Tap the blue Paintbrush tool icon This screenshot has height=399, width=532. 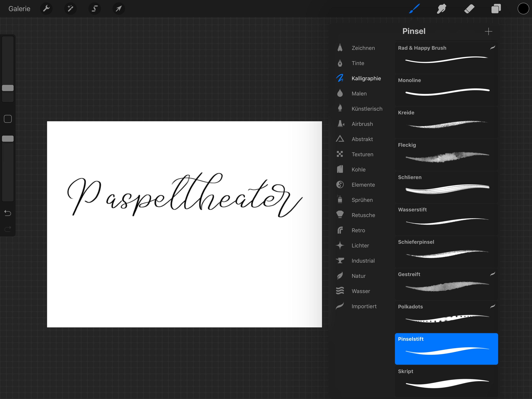(x=414, y=9)
